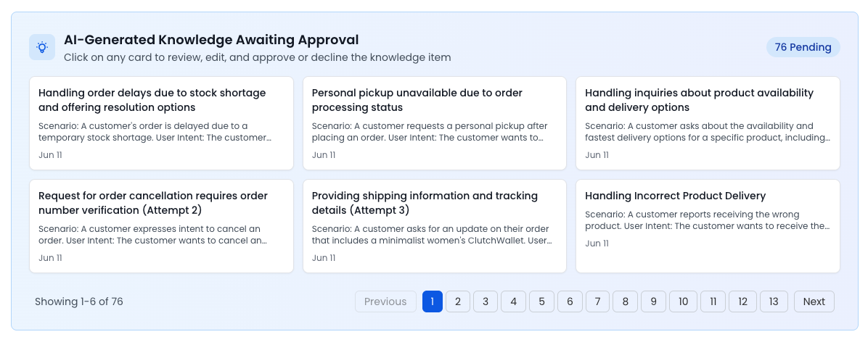Navigate to page 12
This screenshot has height=337, width=868.
(x=742, y=301)
